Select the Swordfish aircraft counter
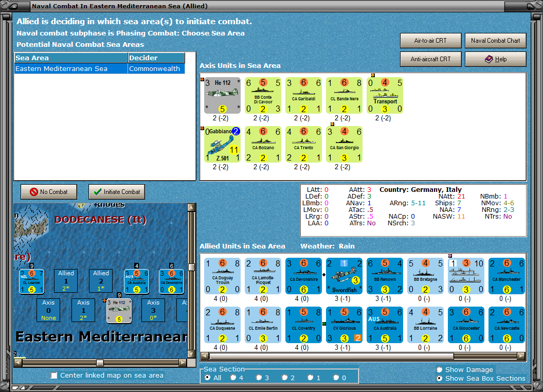Viewport: 543px width, 392px height. (344, 276)
